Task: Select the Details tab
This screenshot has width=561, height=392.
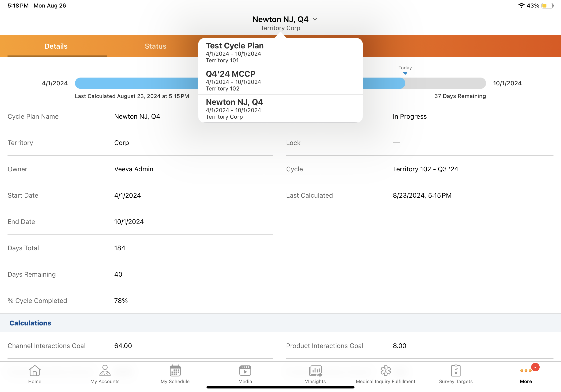Action: coord(56,46)
